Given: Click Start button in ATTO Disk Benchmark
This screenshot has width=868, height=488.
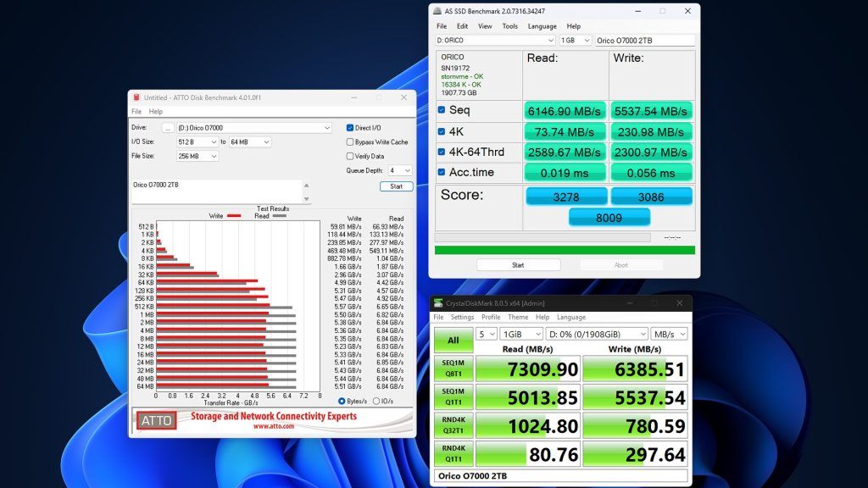Looking at the screenshot, I should click(397, 186).
